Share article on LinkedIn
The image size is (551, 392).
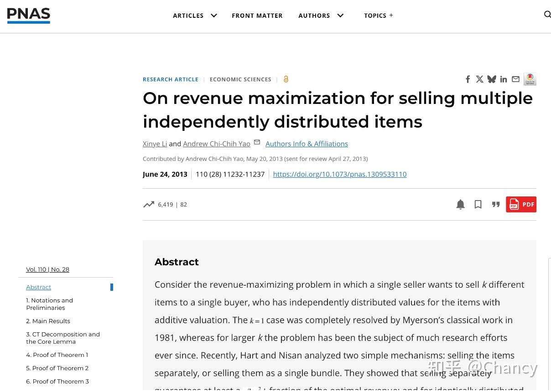click(504, 79)
